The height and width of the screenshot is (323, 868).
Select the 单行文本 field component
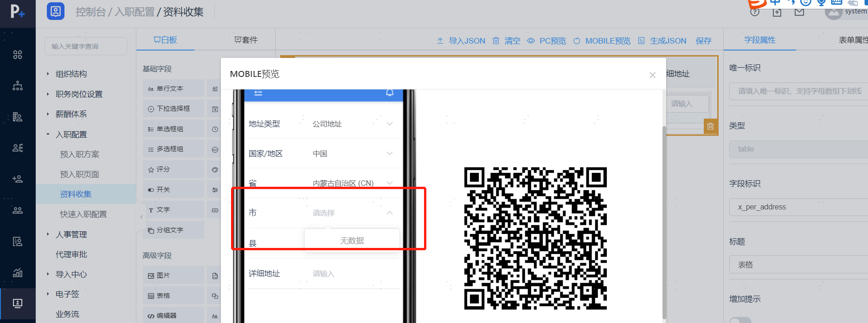[174, 89]
